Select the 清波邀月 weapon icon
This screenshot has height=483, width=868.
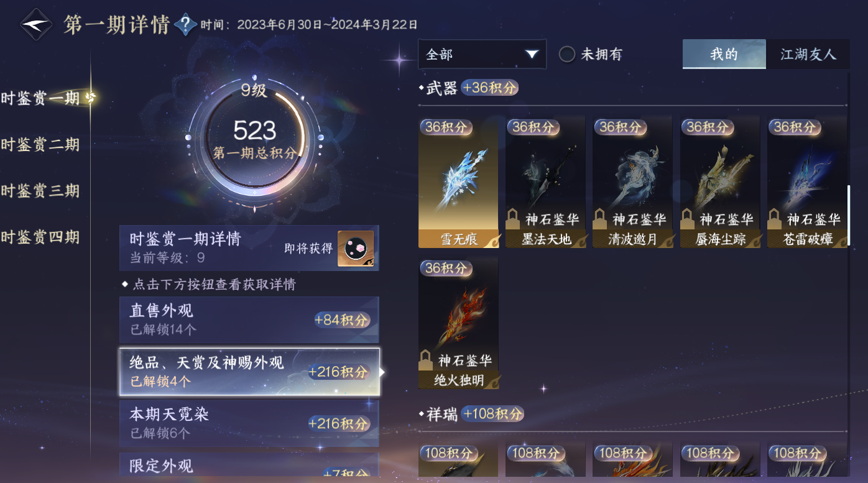pos(632,182)
